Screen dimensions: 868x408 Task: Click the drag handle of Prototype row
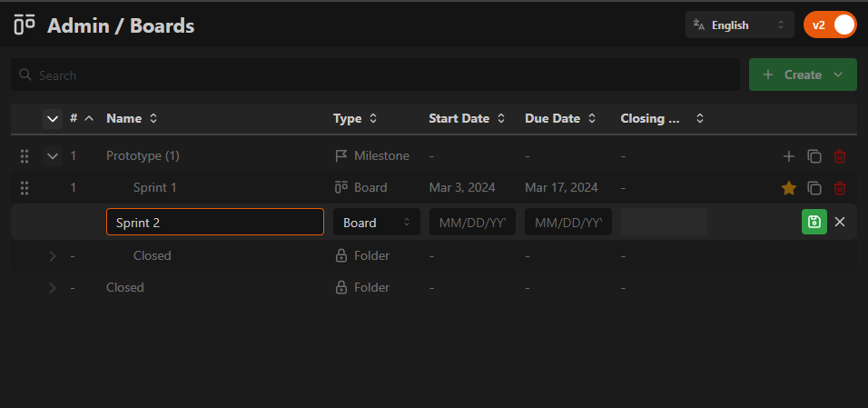point(25,156)
